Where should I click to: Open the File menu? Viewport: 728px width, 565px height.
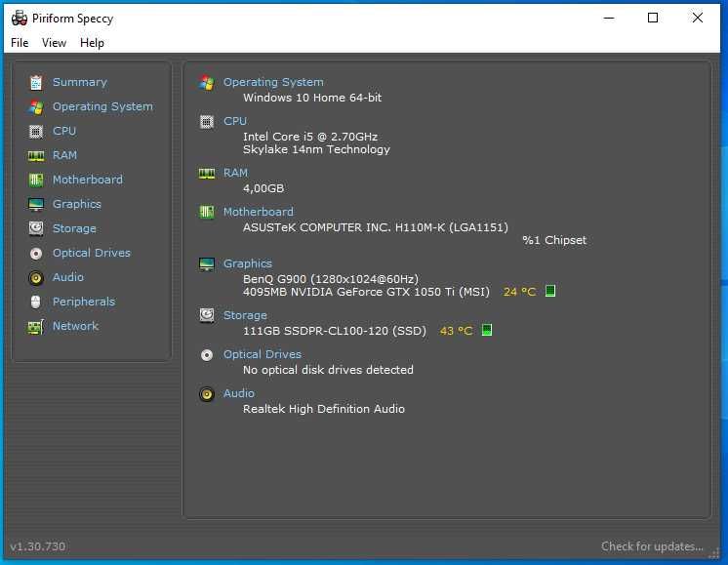pos(20,43)
